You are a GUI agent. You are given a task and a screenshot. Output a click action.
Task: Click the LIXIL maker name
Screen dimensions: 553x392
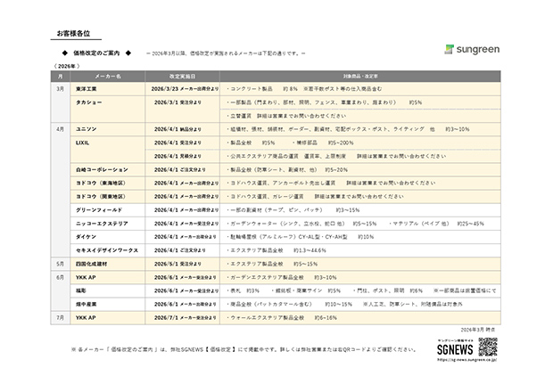click(82, 143)
